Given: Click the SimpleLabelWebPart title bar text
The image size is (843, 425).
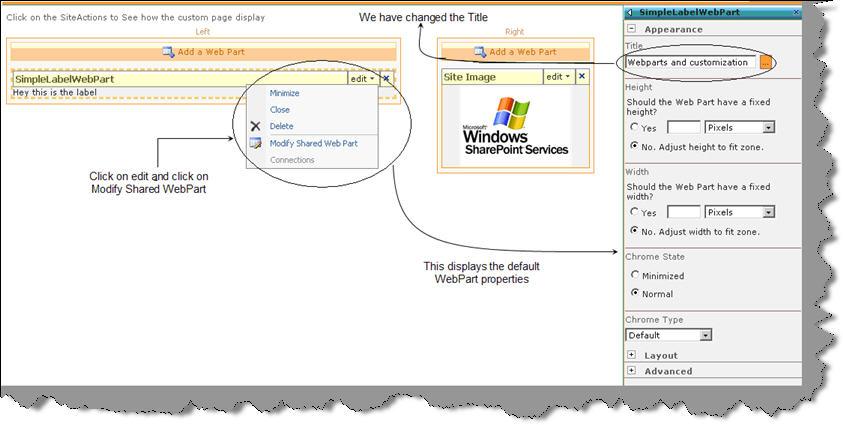Looking at the screenshot, I should [65, 79].
